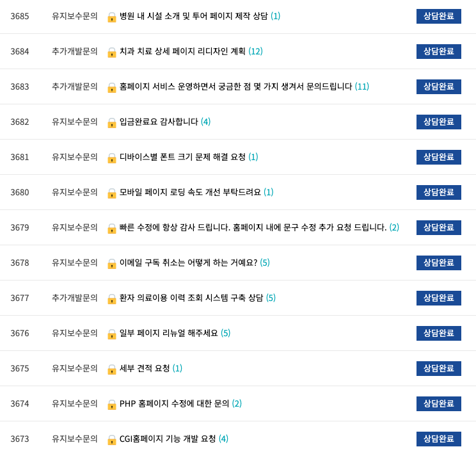Click lock icon beside CGI홈페이지 기능 개발 요청
The height and width of the screenshot is (456, 476).
coord(112,439)
